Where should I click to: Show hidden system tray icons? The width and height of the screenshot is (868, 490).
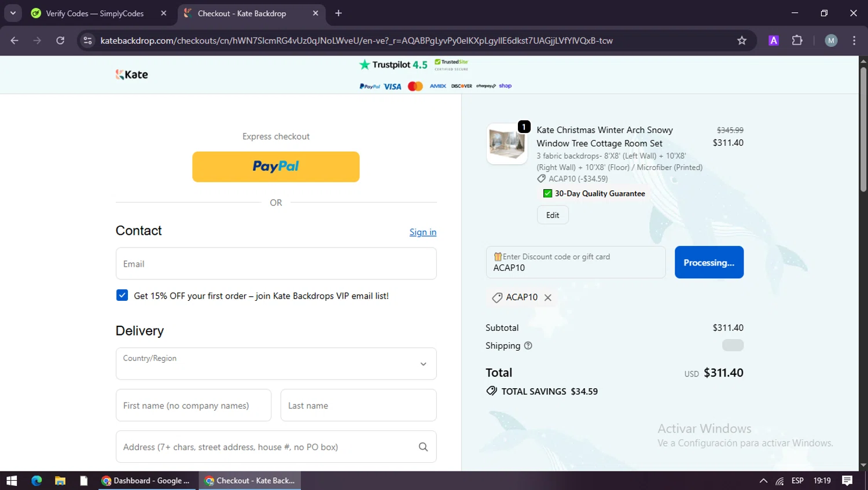click(x=763, y=481)
